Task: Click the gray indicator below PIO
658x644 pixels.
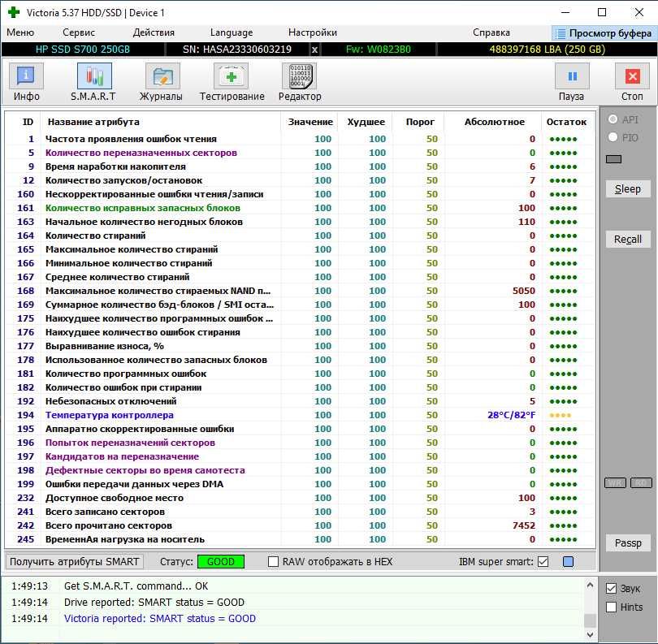Action: (613, 159)
